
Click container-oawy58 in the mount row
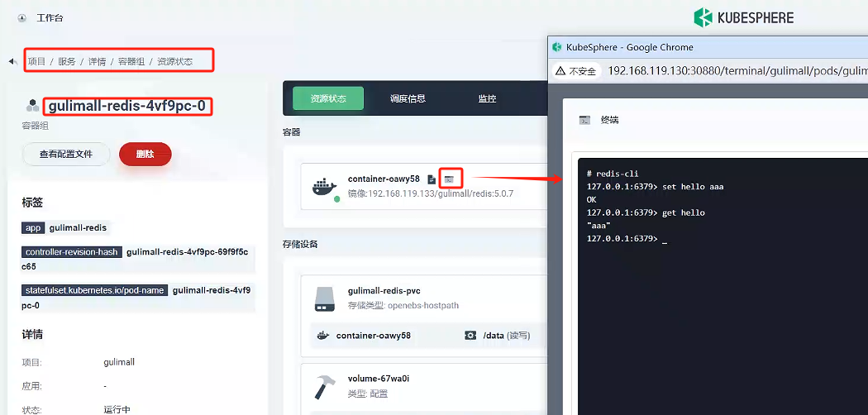(373, 336)
